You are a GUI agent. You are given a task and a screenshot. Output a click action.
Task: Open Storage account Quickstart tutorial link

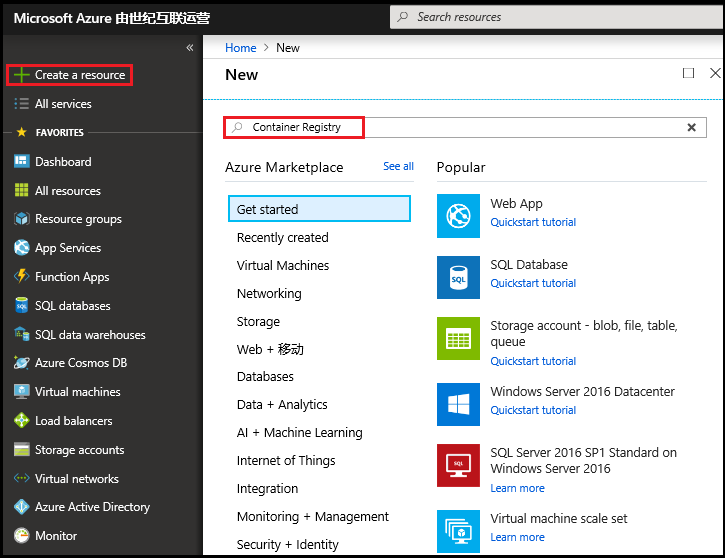tap(533, 361)
